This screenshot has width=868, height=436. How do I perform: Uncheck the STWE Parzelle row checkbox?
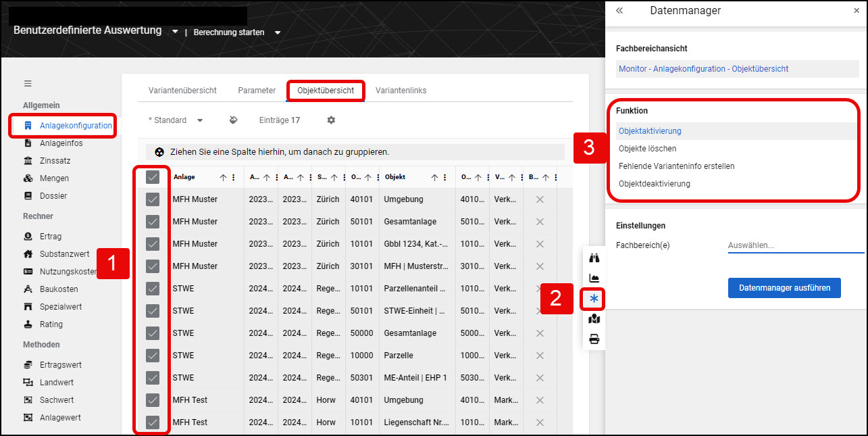[x=153, y=355]
